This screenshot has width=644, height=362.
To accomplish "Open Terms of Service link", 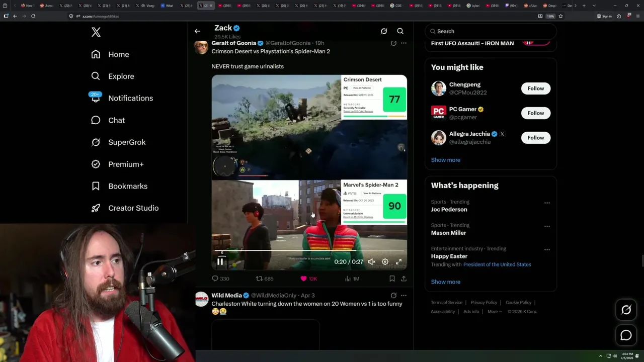I will click(446, 303).
